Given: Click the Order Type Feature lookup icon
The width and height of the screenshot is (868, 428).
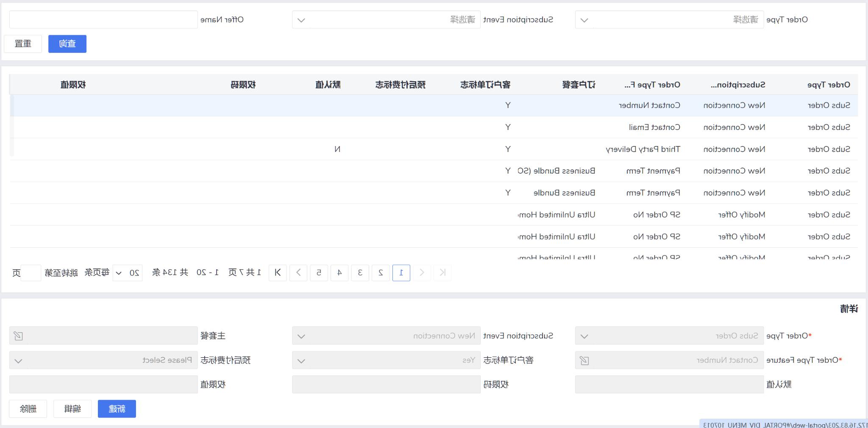Looking at the screenshot, I should pos(584,361).
